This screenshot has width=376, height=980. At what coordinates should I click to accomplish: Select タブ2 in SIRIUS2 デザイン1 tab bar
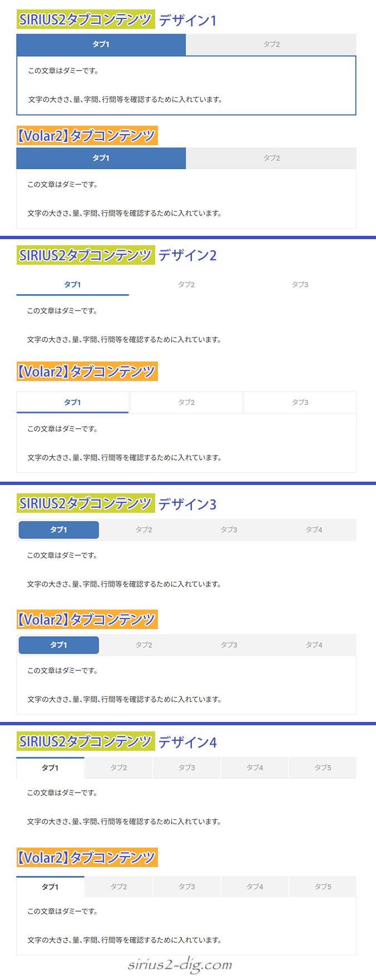point(271,44)
